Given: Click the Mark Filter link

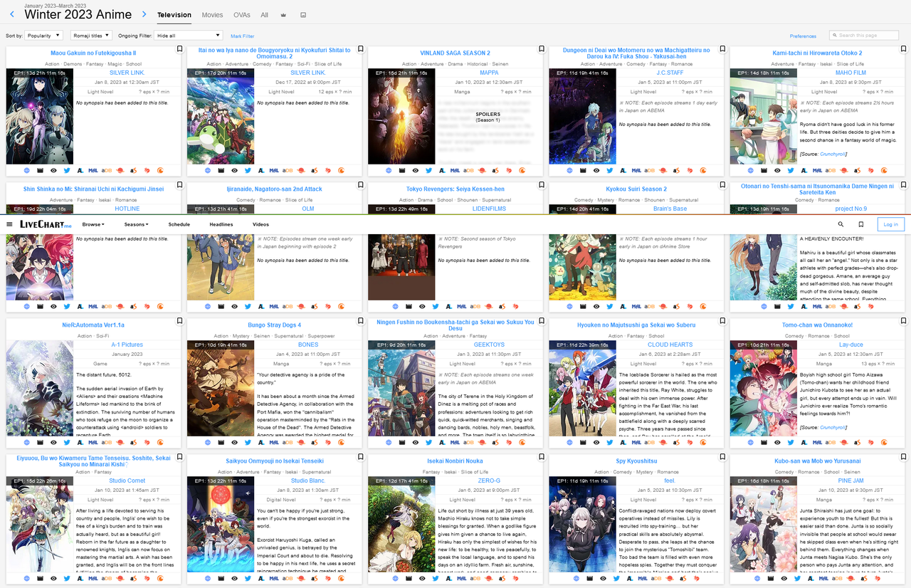Looking at the screenshot, I should 243,36.
